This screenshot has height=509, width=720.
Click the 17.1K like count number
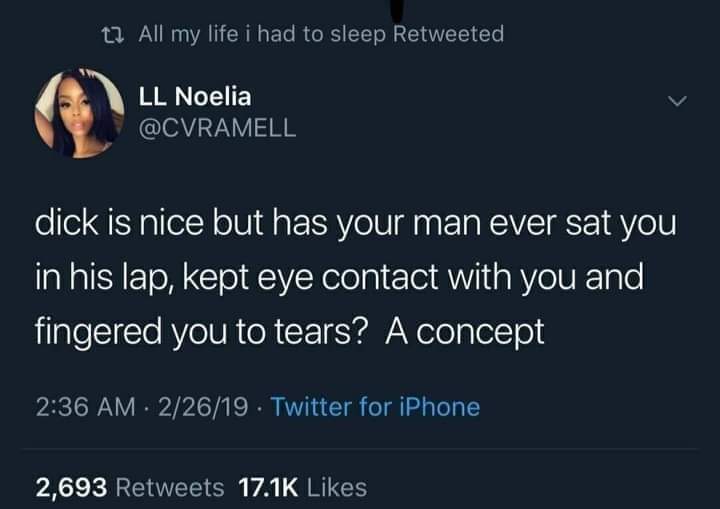click(x=267, y=488)
